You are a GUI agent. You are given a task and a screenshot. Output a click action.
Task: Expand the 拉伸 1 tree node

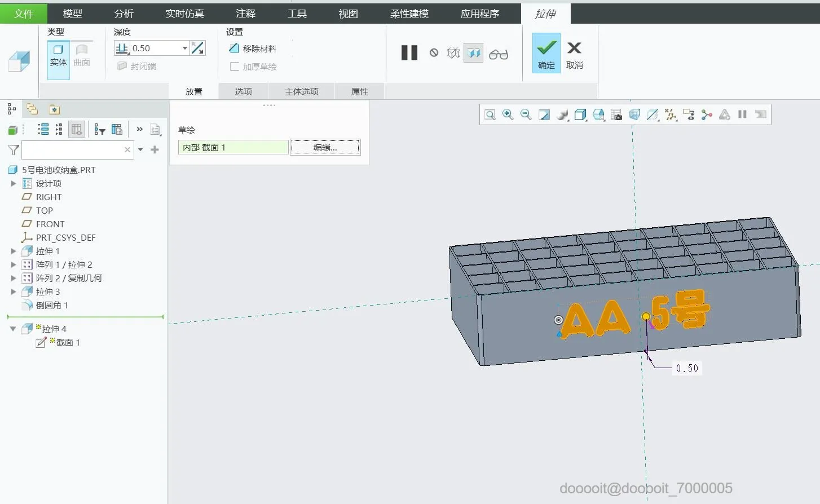coord(14,251)
